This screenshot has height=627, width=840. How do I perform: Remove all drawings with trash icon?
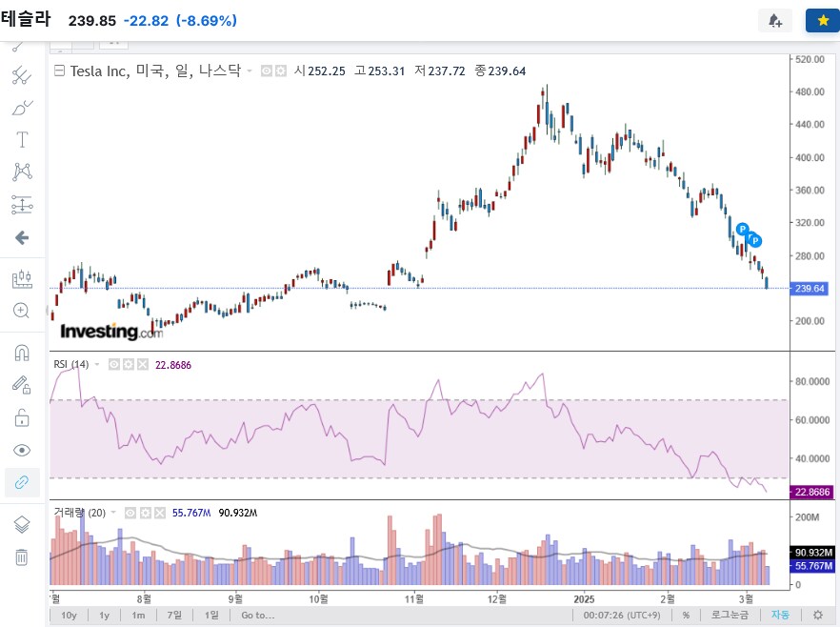pos(21,556)
